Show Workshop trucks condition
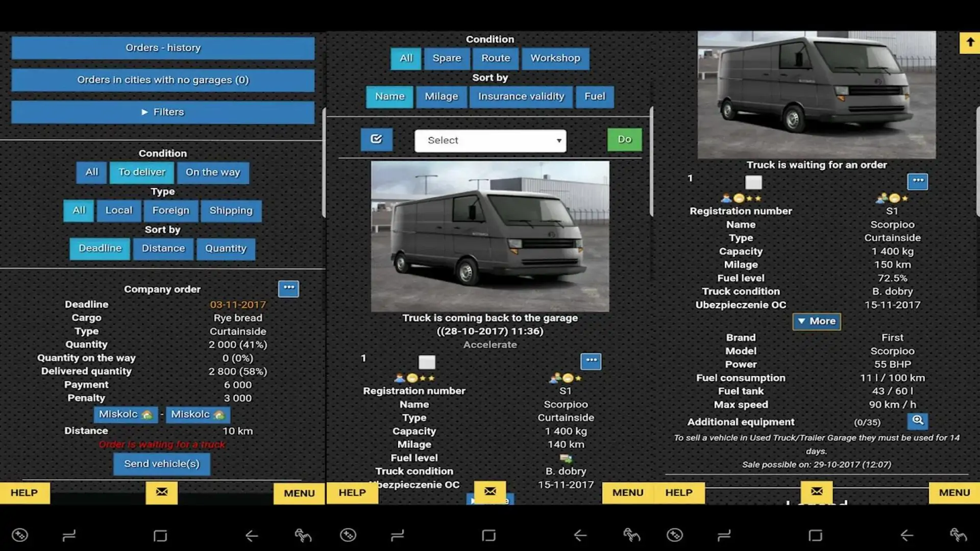 (555, 59)
